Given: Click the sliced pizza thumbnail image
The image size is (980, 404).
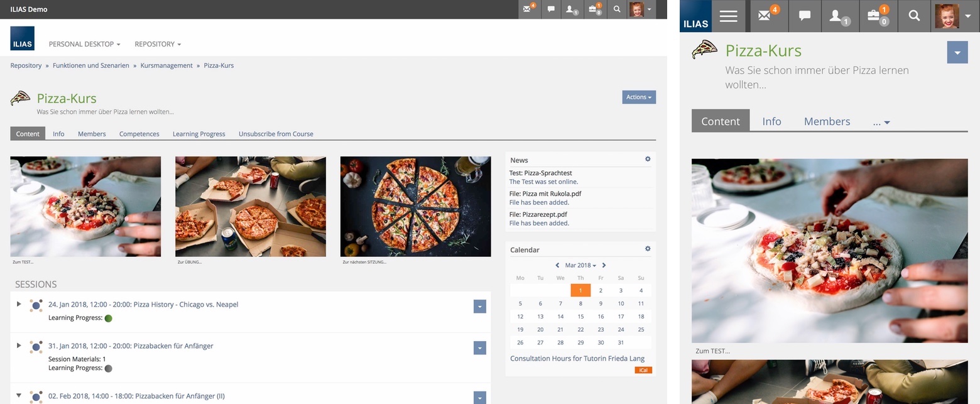Looking at the screenshot, I should [x=415, y=206].
